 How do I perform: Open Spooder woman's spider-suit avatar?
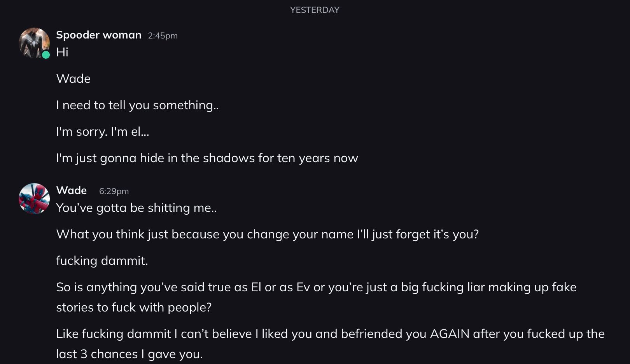click(34, 42)
